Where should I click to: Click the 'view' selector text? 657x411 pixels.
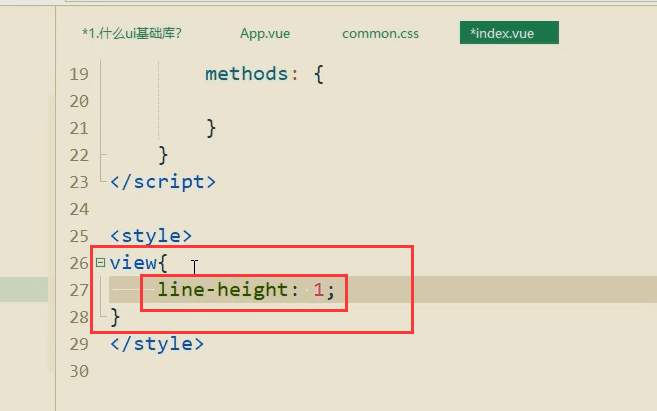[133, 263]
